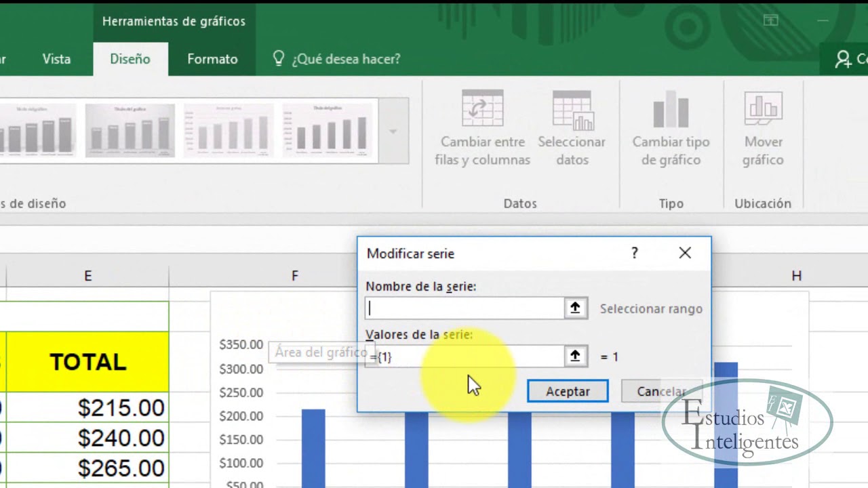Select the yellow TOTAL header cell
The height and width of the screenshot is (488, 868).
(87, 362)
